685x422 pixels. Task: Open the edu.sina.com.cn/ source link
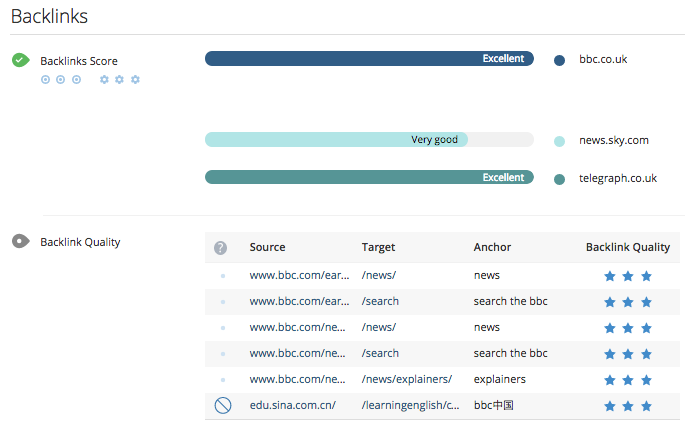292,405
